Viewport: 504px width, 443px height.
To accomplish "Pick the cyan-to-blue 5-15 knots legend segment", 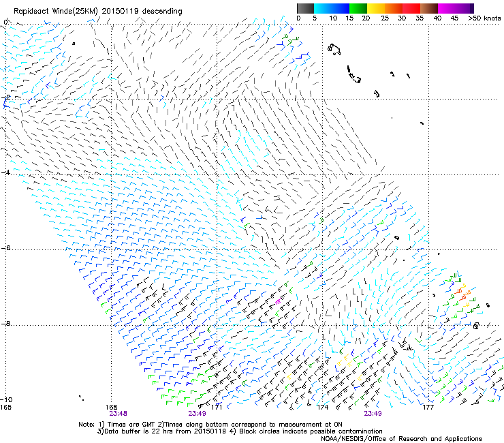I will pos(332,8).
